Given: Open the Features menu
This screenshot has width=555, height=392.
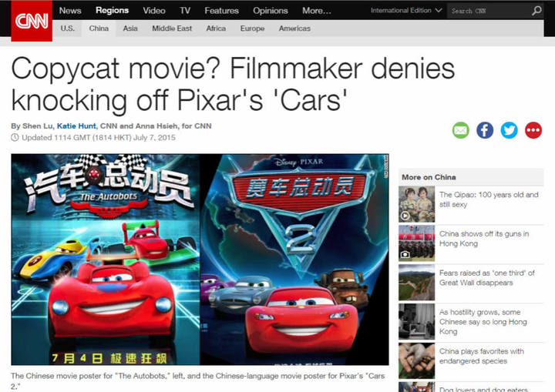Looking at the screenshot, I should pyautogui.click(x=221, y=11).
